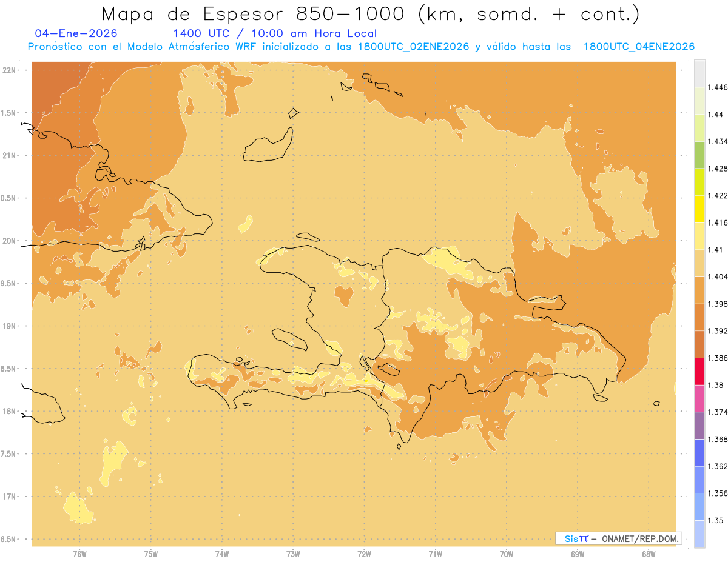
Task: Click the time label '1400 UTC / 10:00 am Hora Local'
Action: (275, 34)
